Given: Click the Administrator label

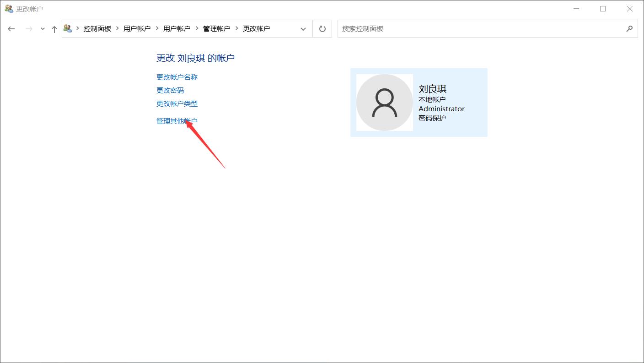Looking at the screenshot, I should (x=441, y=108).
